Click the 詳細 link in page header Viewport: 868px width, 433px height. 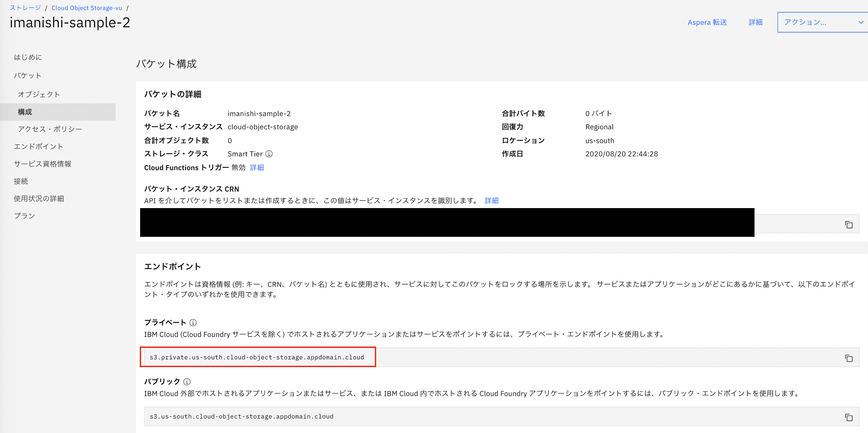[756, 22]
